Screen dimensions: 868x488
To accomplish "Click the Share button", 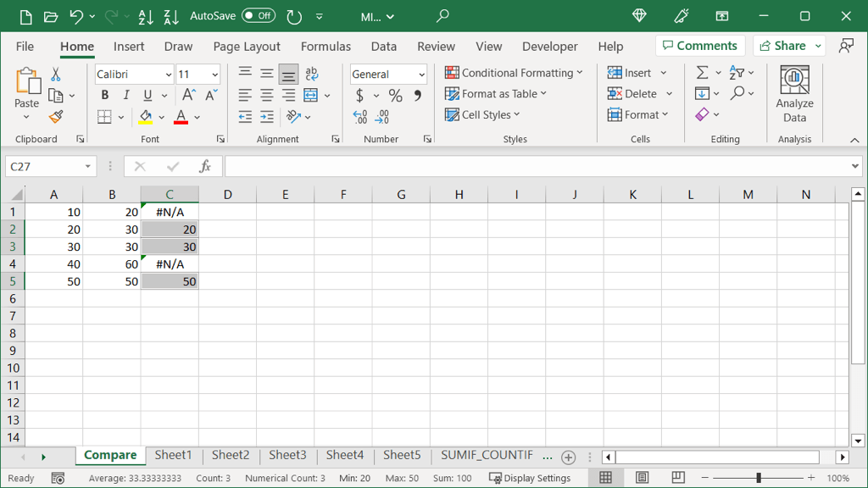I will tap(782, 46).
